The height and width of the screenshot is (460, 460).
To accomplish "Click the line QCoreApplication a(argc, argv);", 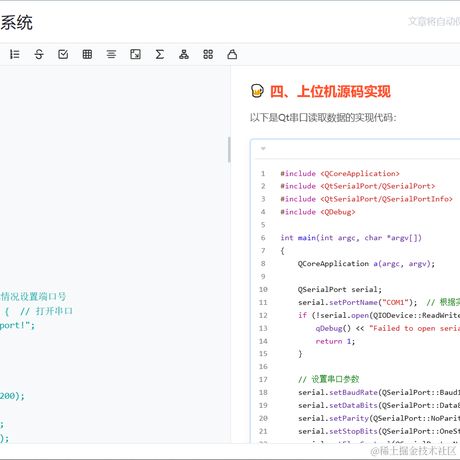I will pyautogui.click(x=366, y=264).
